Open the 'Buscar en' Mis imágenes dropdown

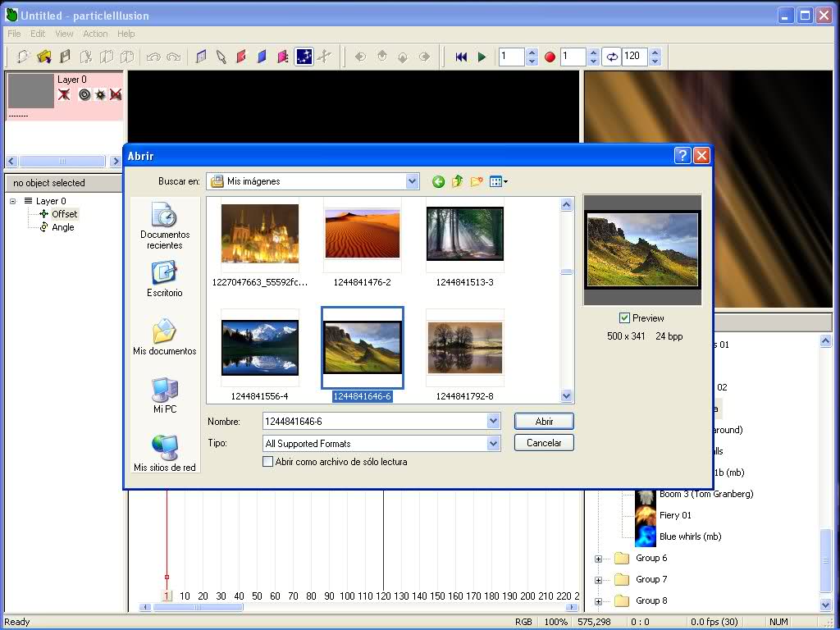[x=412, y=181]
